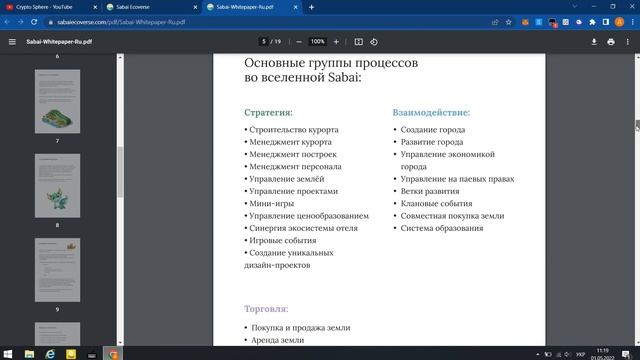
Task: Click the taskbar clock
Action: pos(602,353)
